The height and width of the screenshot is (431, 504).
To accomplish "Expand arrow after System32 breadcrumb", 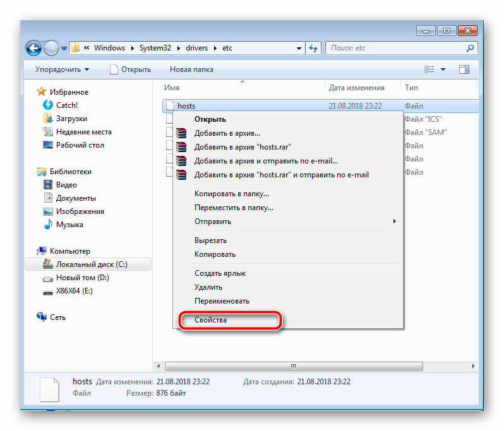I will point(178,48).
